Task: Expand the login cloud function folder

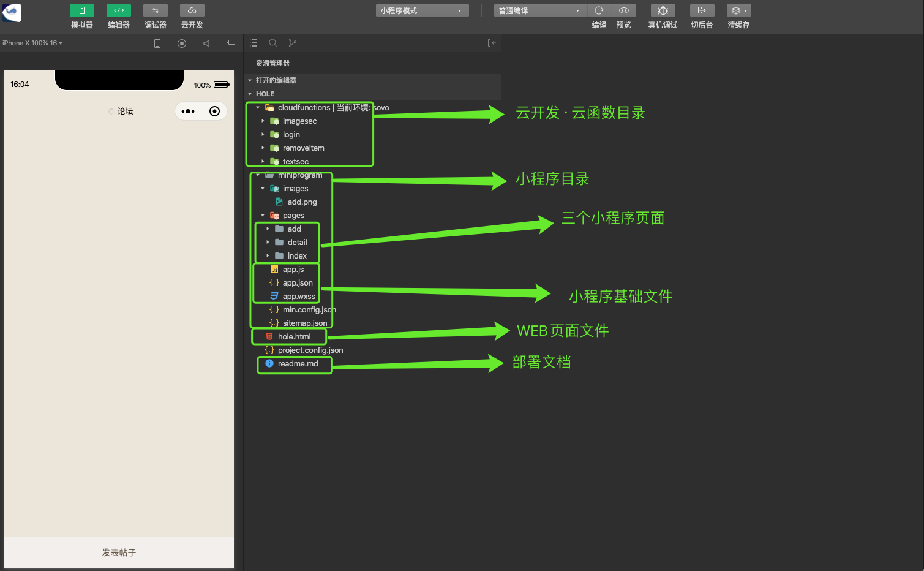Action: pyautogui.click(x=263, y=135)
